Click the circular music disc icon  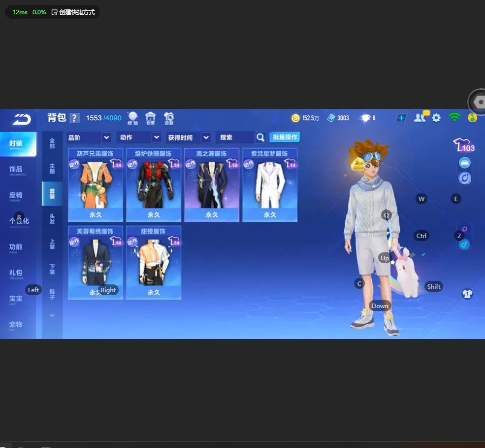[465, 178]
